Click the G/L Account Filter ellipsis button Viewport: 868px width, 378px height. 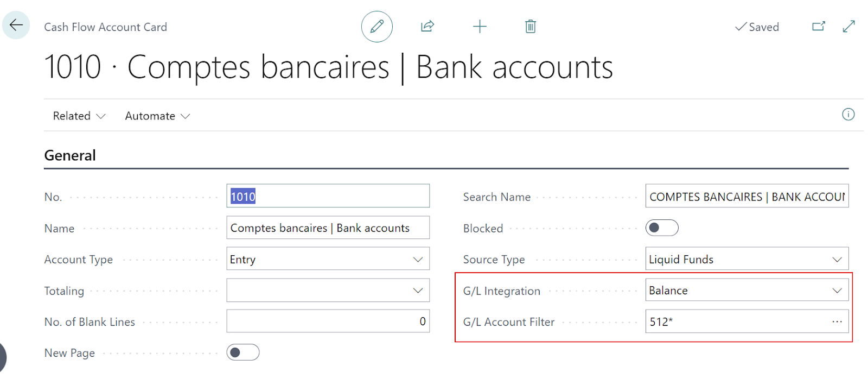[x=837, y=322]
